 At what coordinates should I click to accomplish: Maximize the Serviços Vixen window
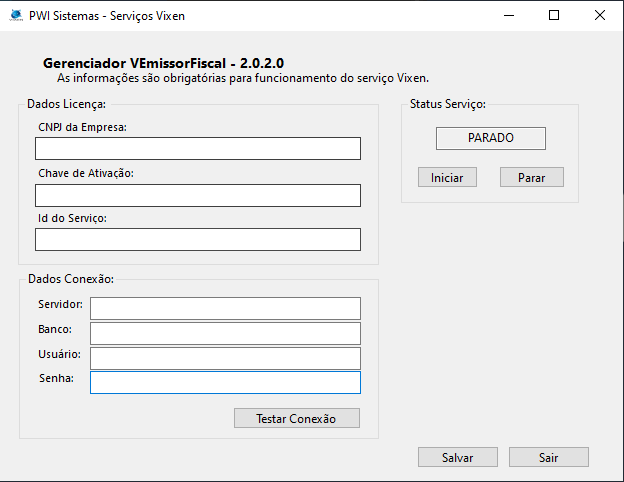point(554,16)
